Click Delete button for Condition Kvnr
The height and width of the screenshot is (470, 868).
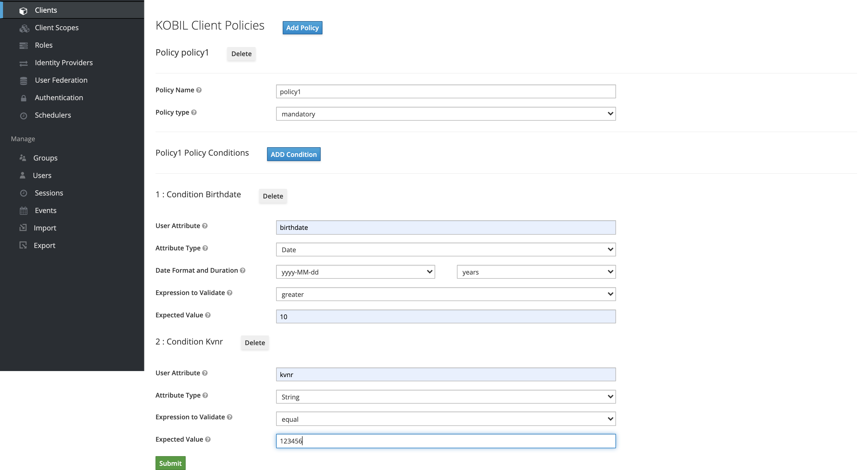[x=255, y=343]
